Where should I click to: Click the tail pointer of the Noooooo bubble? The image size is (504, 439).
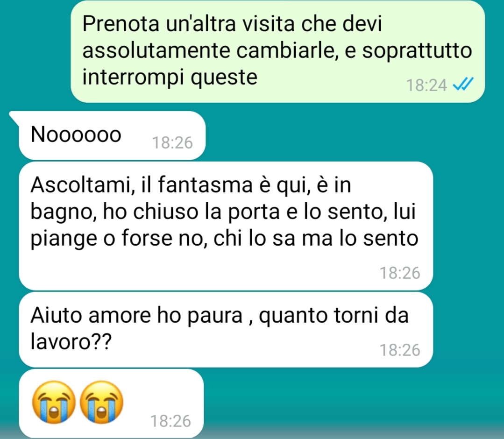point(15,116)
